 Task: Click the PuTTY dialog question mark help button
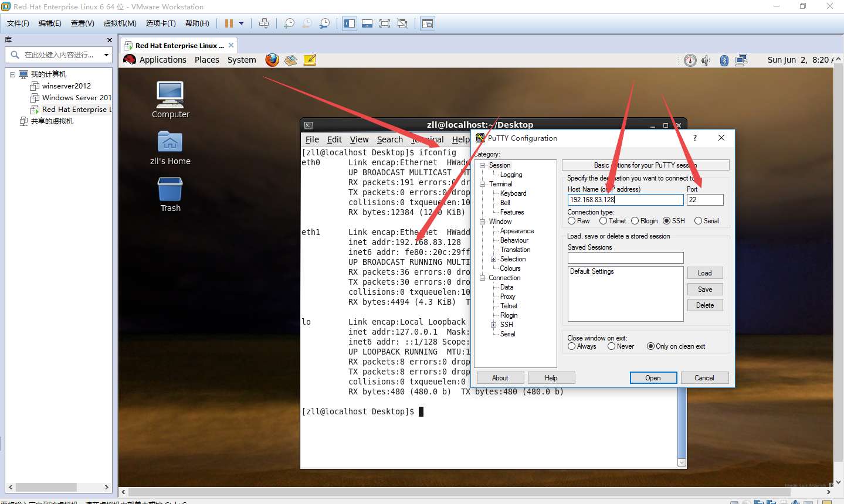pyautogui.click(x=695, y=138)
